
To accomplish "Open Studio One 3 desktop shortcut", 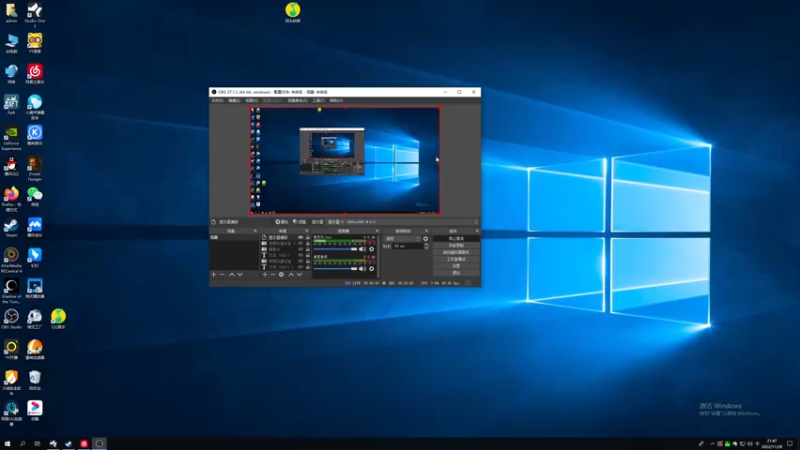I will point(35,14).
